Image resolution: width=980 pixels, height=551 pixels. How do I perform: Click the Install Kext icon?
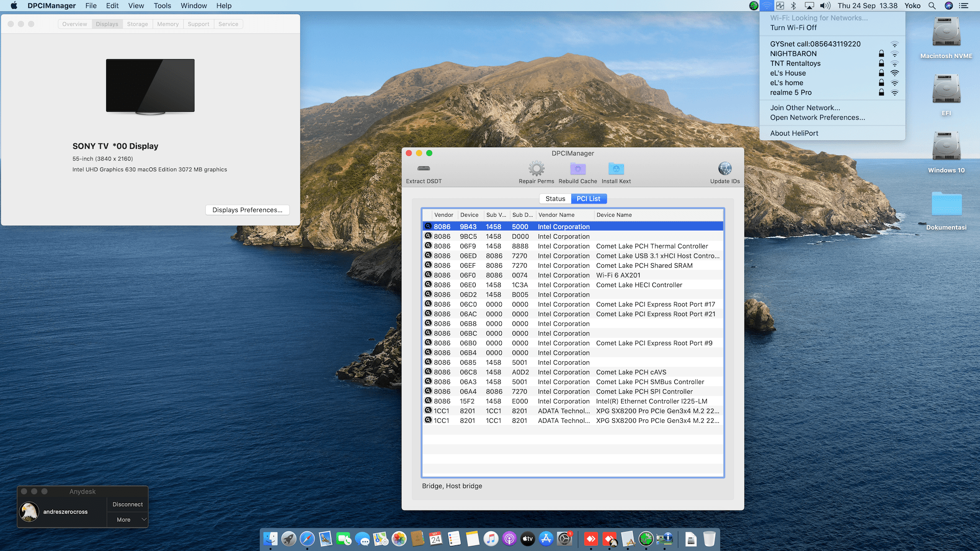coord(616,169)
